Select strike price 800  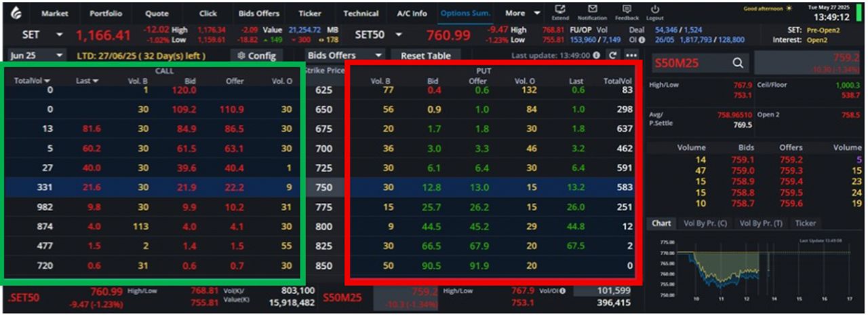point(323,227)
